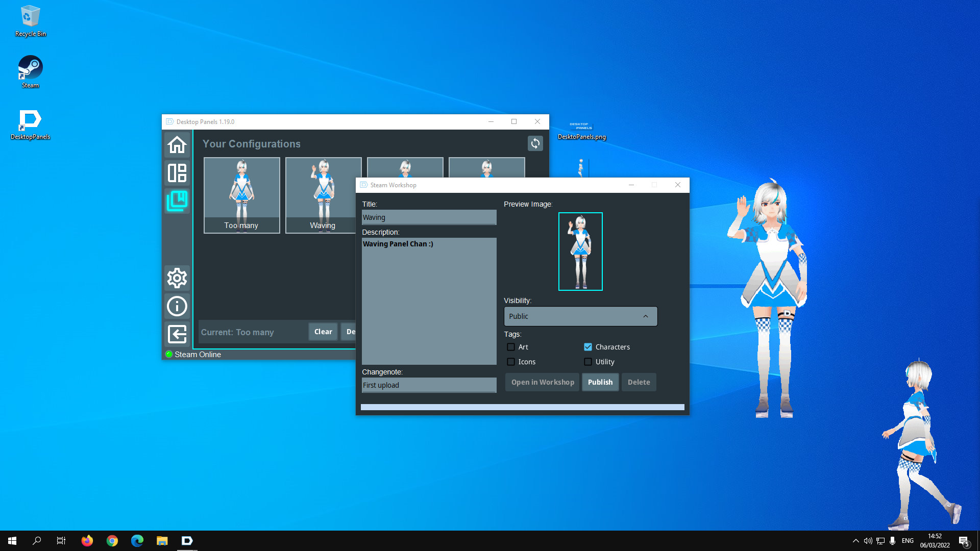Enable the Art tag checkbox

pos(511,347)
